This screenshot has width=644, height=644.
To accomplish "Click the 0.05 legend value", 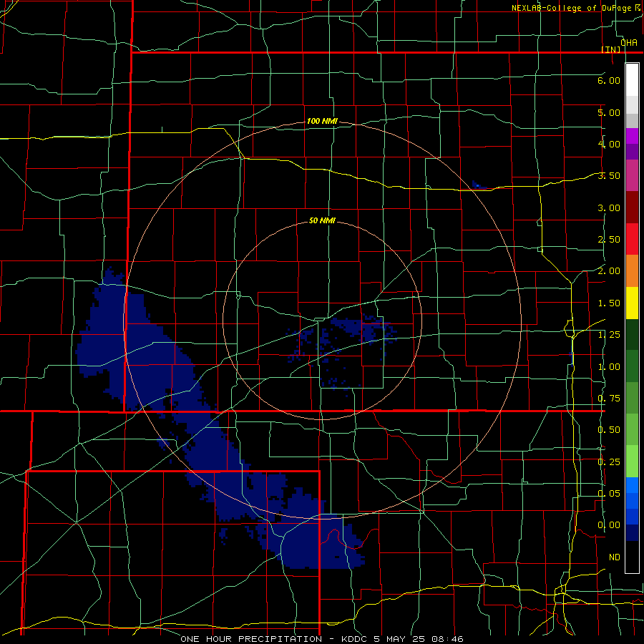I will pyautogui.click(x=609, y=493).
